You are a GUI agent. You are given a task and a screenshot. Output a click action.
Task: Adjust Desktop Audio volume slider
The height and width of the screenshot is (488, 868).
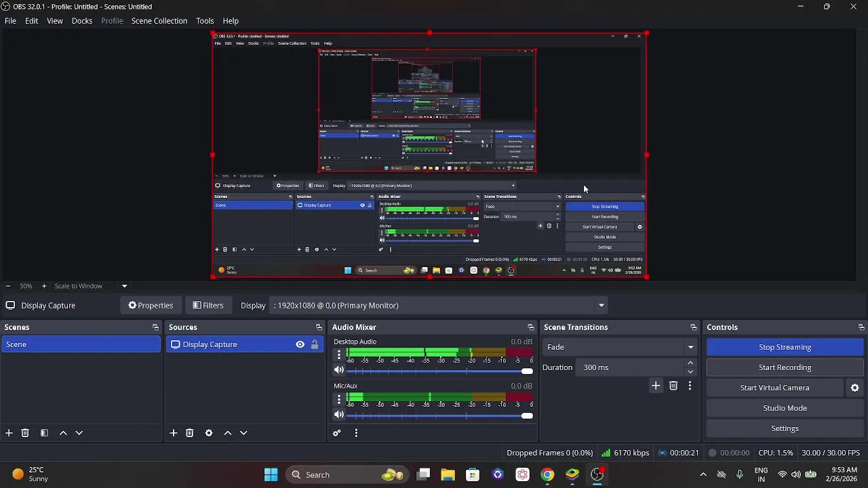click(x=440, y=371)
